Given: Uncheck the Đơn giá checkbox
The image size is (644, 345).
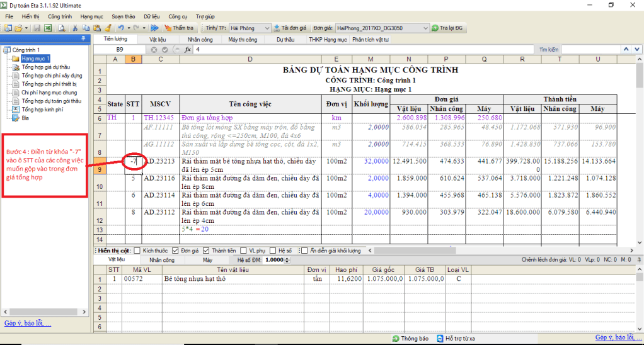Looking at the screenshot, I should pos(176,251).
